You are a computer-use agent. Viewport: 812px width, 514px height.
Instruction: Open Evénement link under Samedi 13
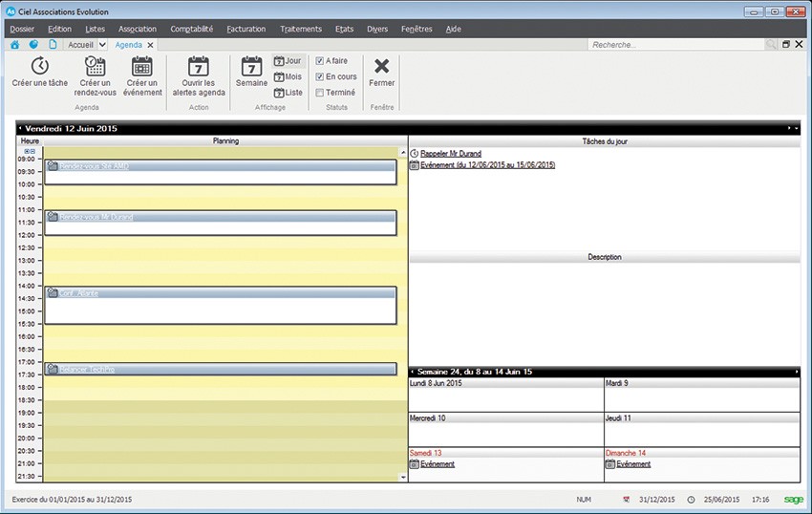[437, 464]
